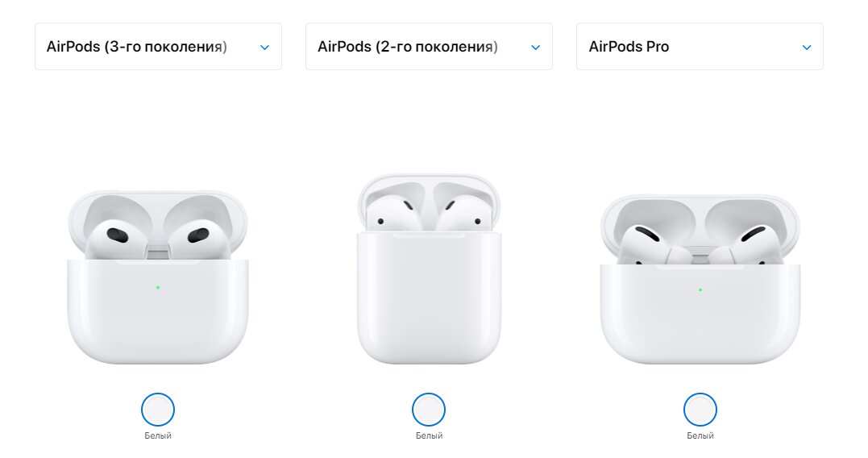Click the left earbud in the 3rd-generation case
Viewport: 868px width, 458px height.
click(x=116, y=238)
